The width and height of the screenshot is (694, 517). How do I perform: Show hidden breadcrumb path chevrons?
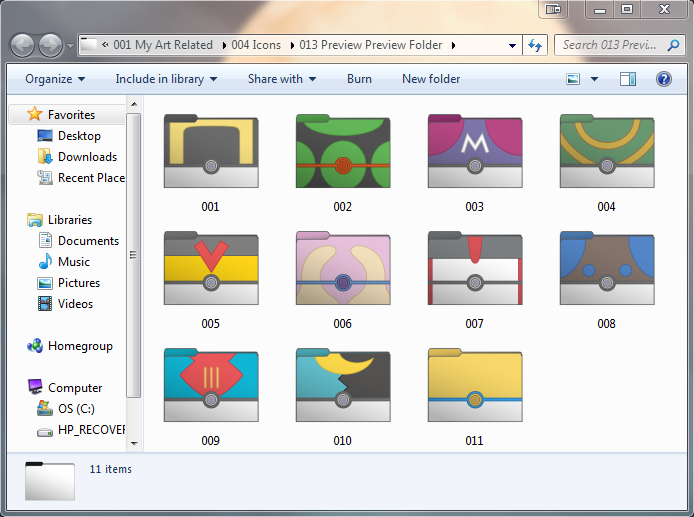click(105, 45)
